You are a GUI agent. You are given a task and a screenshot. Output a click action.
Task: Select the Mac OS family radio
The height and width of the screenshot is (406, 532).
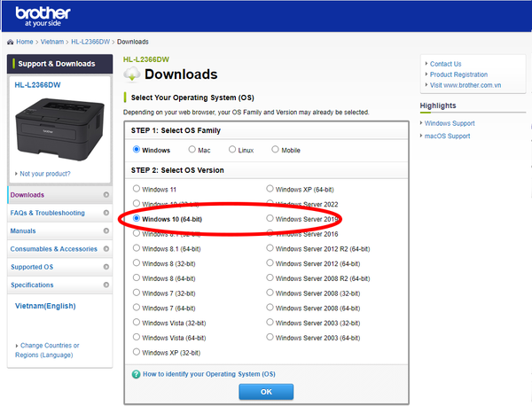(x=192, y=149)
